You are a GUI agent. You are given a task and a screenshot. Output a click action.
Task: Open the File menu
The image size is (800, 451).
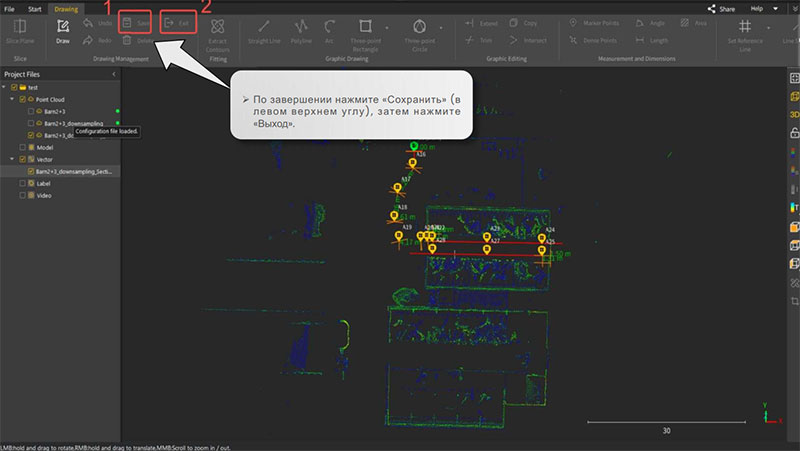pos(9,9)
